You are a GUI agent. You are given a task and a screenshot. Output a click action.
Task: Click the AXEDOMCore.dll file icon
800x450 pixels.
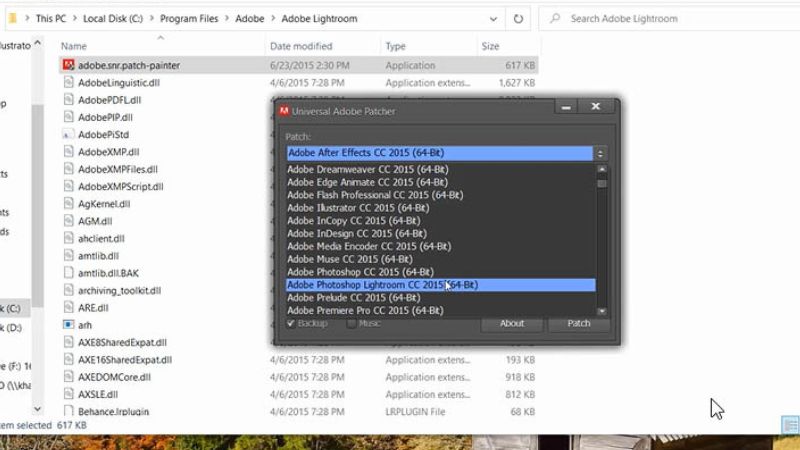[x=68, y=377]
